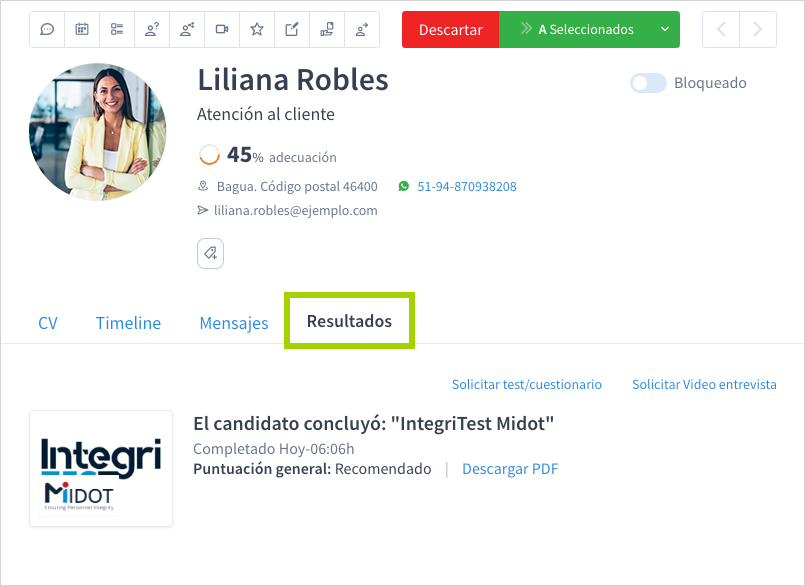Image resolution: width=805 pixels, height=586 pixels.
Task: Click the 45% adequacy progress circle
Action: 209,155
